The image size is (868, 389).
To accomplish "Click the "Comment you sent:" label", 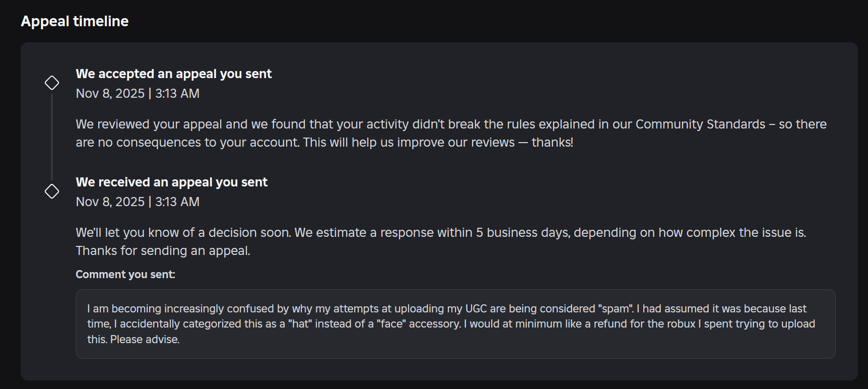I will 125,275.
